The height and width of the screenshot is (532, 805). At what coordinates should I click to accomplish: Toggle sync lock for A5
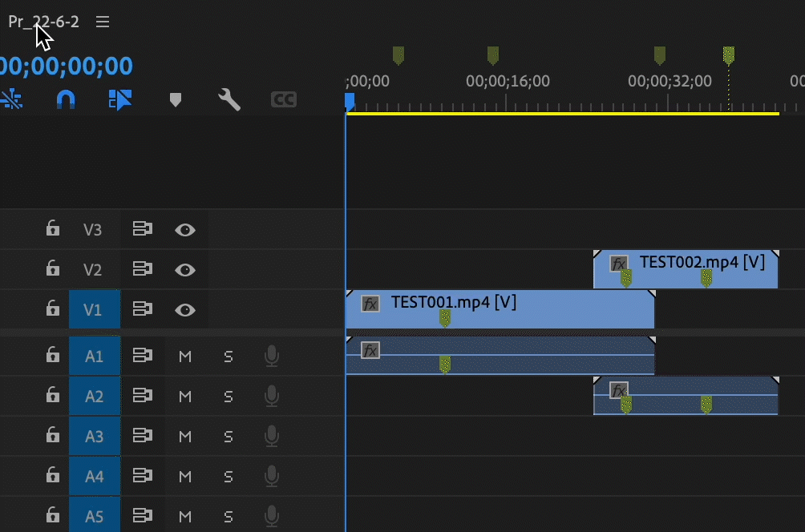[x=143, y=515]
